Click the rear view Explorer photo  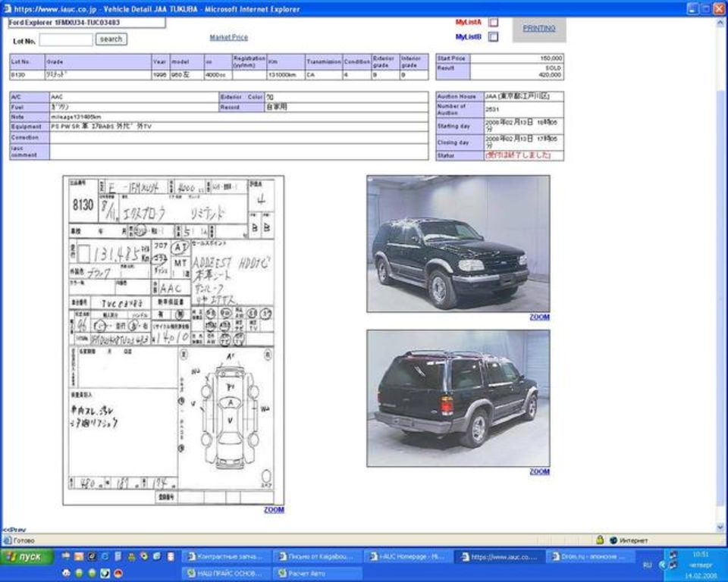coord(458,398)
